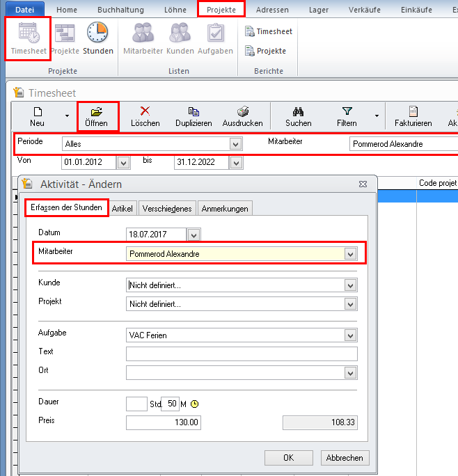Click the Code projet column header
Image resolution: width=458 pixels, height=476 pixels.
437,183
